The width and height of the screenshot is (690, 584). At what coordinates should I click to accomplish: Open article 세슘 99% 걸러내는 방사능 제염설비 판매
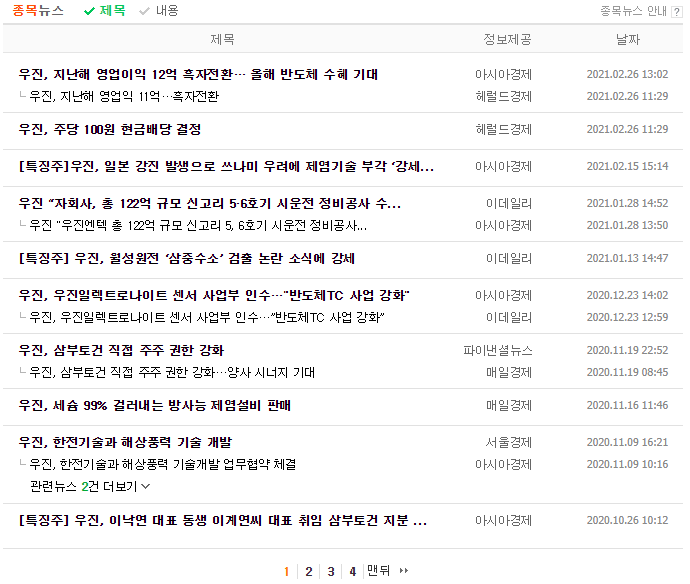tap(154, 405)
